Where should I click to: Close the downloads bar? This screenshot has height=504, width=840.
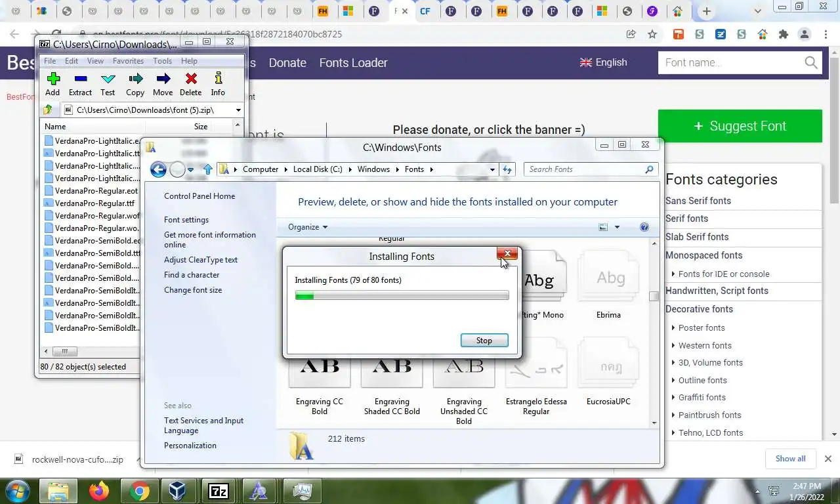click(x=828, y=459)
